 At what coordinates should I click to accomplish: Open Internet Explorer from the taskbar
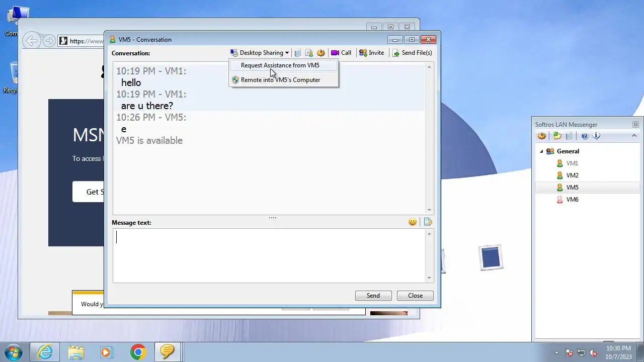pos(45,352)
